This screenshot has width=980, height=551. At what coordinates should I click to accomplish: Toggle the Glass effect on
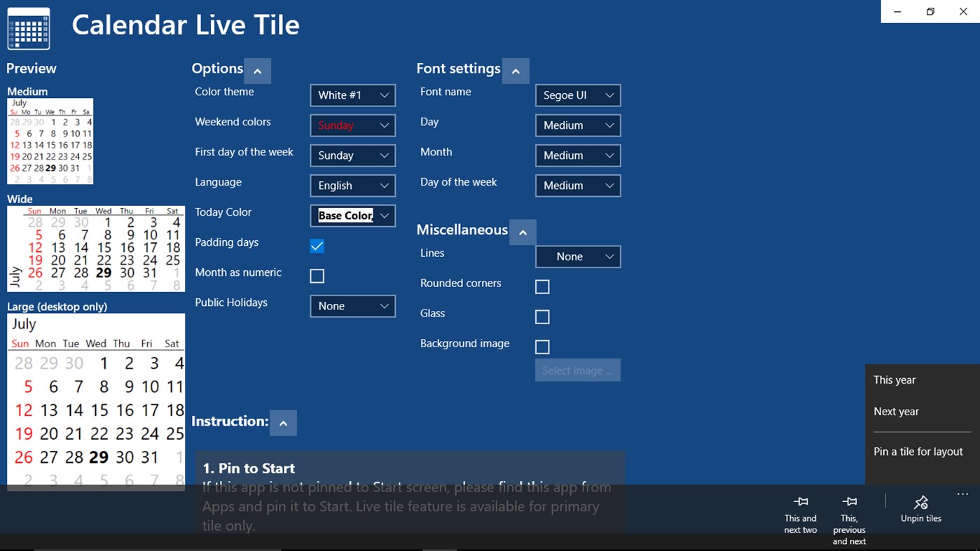point(541,316)
